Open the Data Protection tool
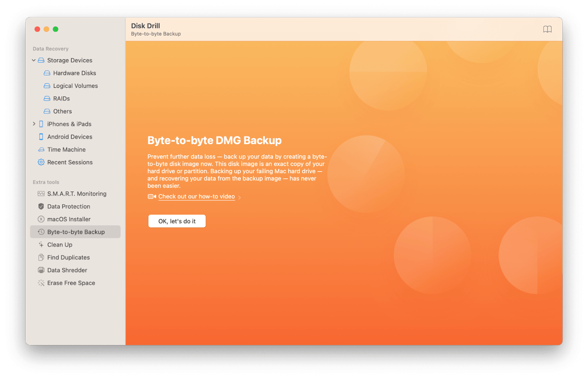The width and height of the screenshot is (588, 379). tap(68, 206)
